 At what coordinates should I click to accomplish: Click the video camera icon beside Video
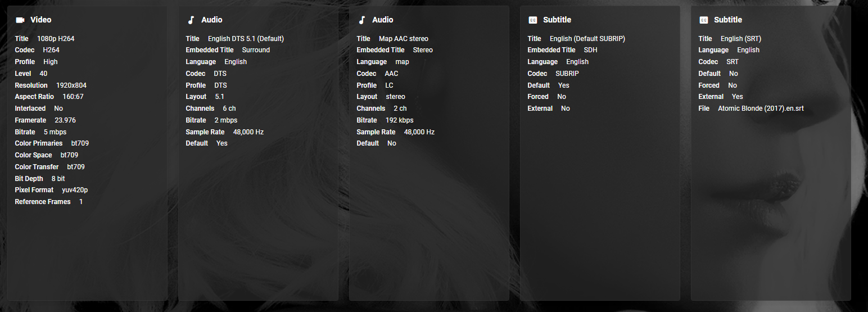pyautogui.click(x=20, y=20)
